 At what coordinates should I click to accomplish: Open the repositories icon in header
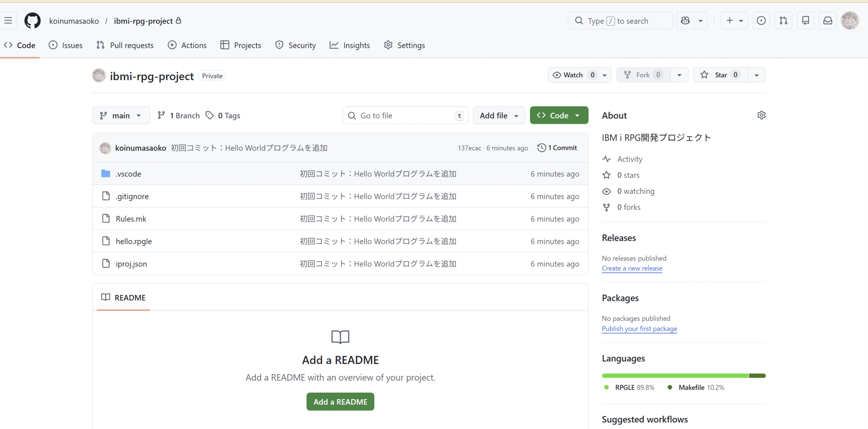pos(806,21)
